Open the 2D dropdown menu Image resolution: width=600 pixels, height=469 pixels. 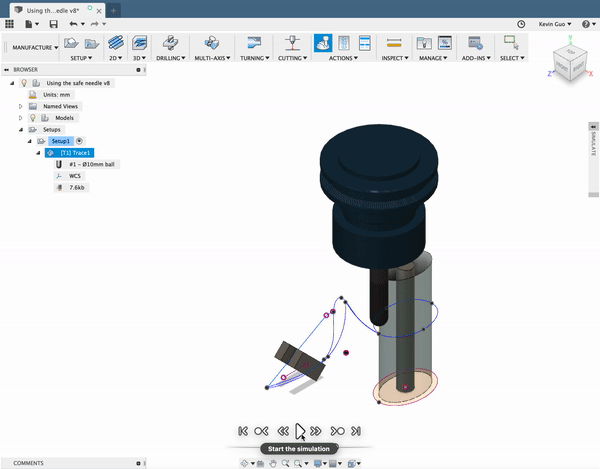pyautogui.click(x=116, y=58)
